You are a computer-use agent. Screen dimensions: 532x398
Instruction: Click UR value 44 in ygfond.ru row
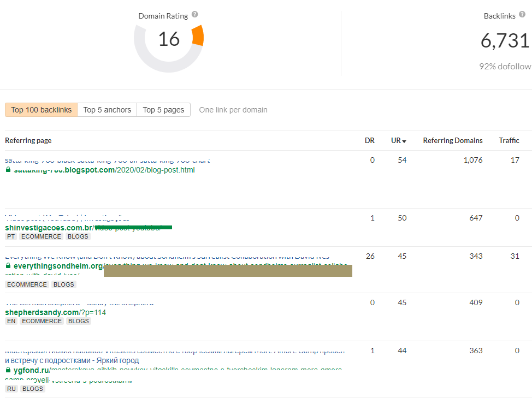tap(402, 351)
